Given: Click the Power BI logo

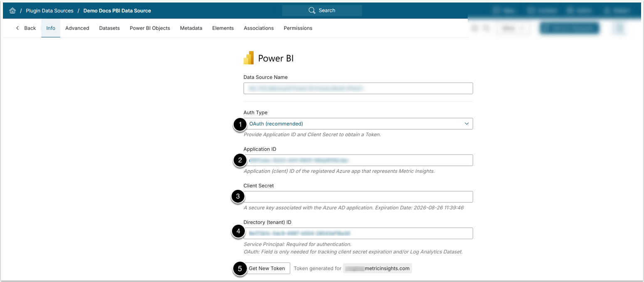Looking at the screenshot, I should [249, 58].
